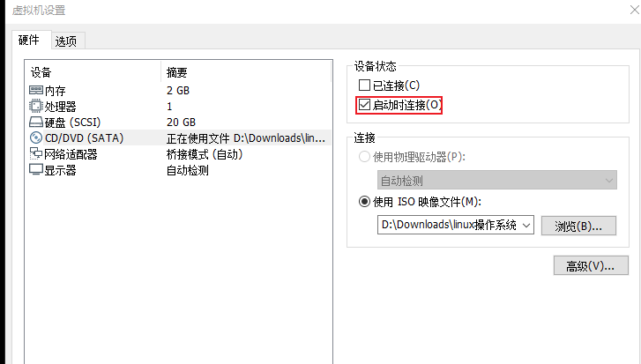Select the 显示器 device row

point(178,170)
